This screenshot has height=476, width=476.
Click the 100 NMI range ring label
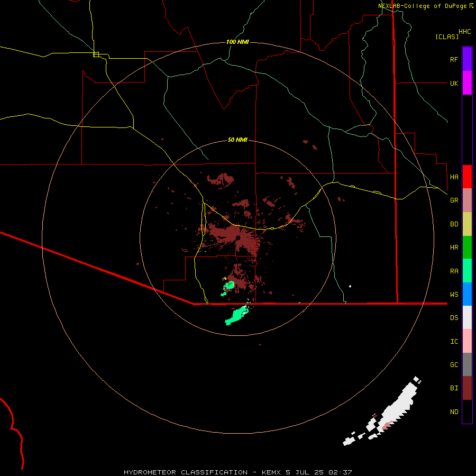point(237,42)
